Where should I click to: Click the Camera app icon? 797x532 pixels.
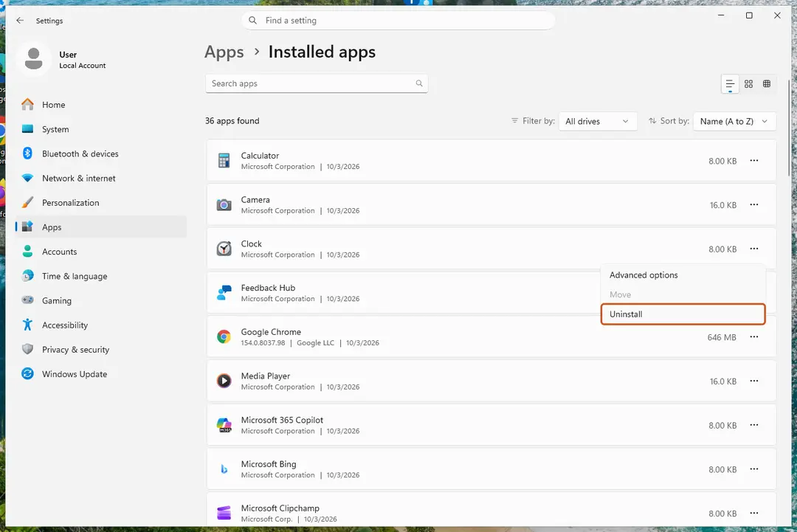[224, 205]
